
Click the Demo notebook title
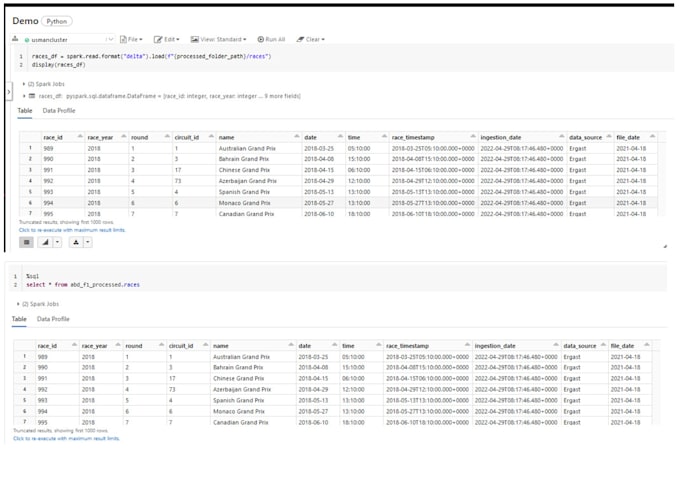[x=25, y=21]
